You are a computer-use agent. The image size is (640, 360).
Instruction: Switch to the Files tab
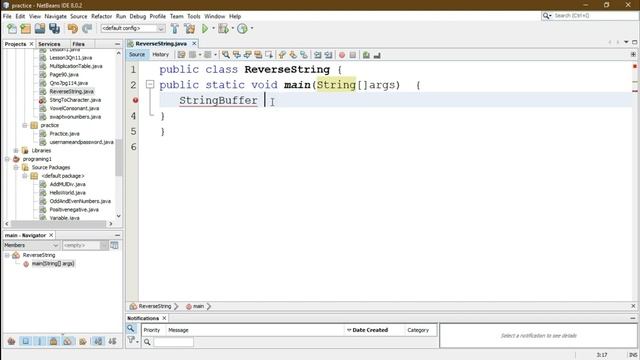click(78, 44)
